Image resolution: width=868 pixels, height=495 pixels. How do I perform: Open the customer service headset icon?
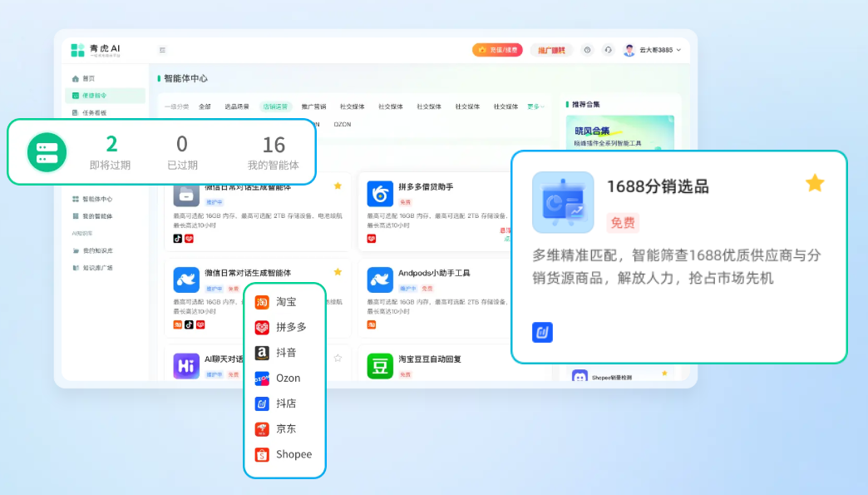click(608, 50)
